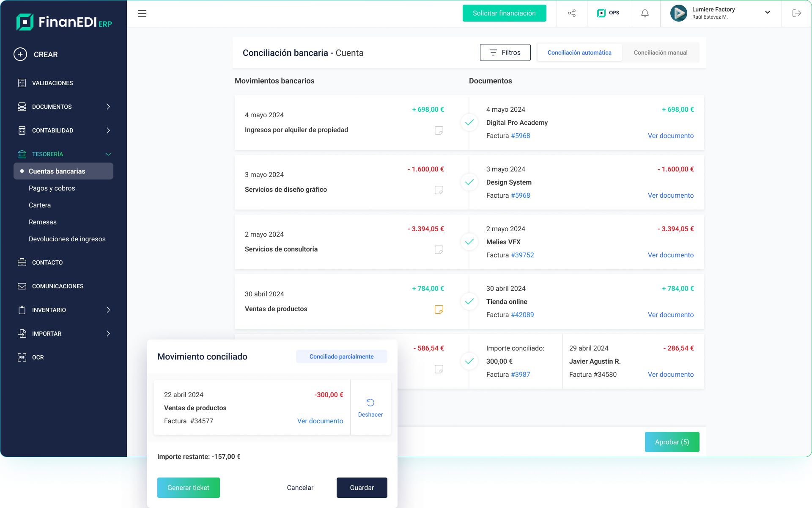Switch to Conciliación manual tab
Image resolution: width=812 pixels, height=508 pixels.
click(x=661, y=52)
